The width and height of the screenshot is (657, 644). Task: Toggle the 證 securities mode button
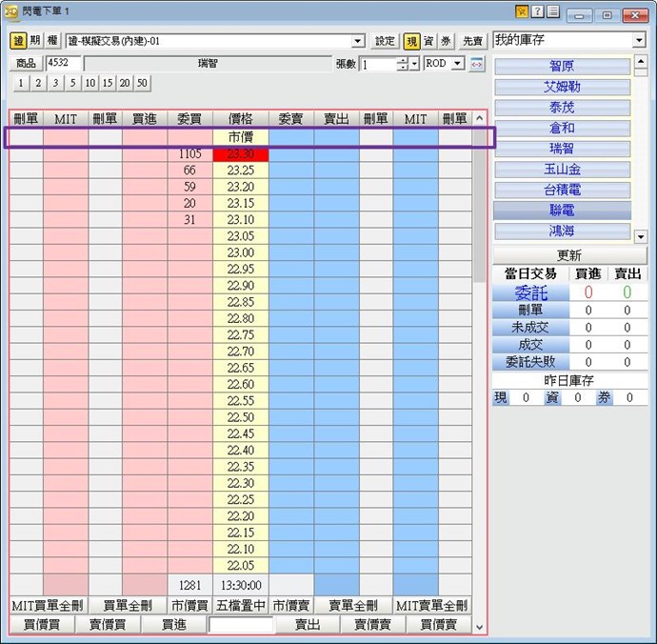coord(17,41)
